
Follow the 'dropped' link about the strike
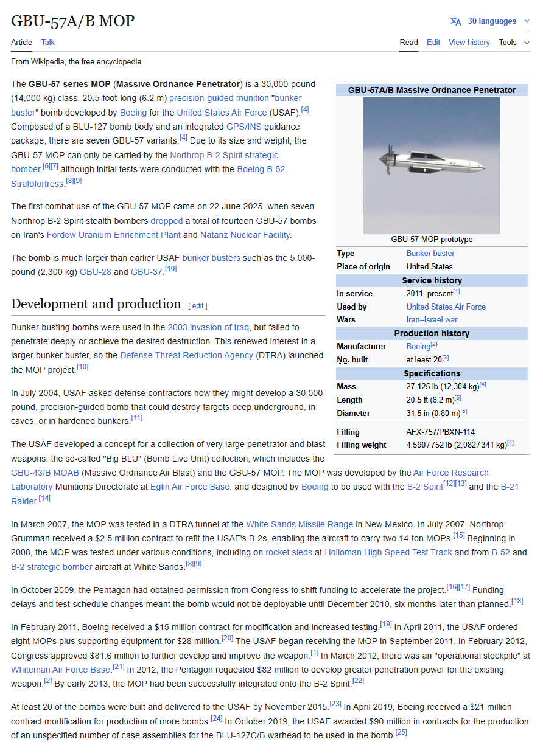coord(167,221)
